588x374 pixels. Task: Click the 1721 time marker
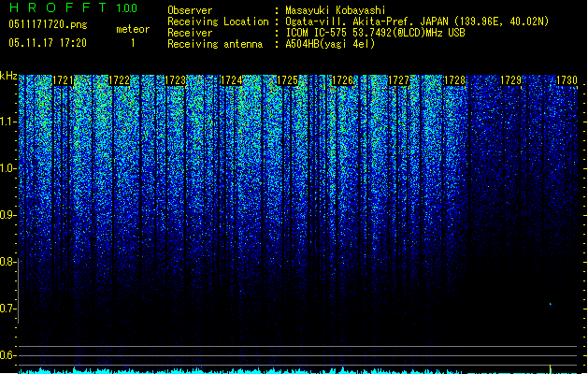[63, 80]
